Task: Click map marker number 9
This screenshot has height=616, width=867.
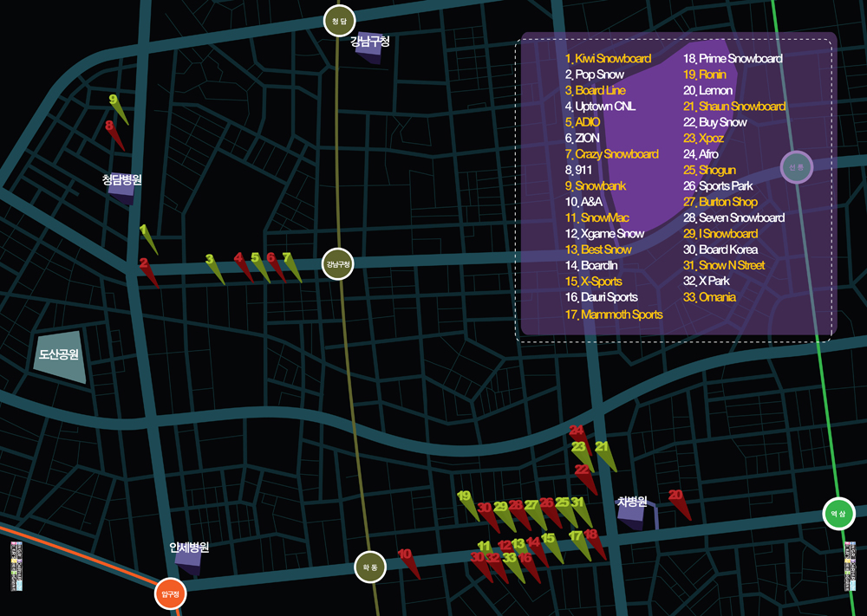Action: click(x=118, y=109)
